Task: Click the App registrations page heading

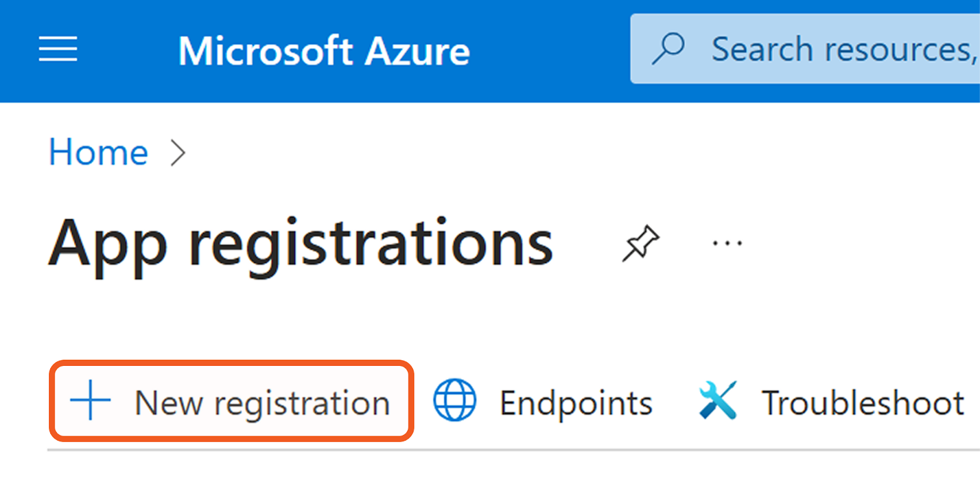Action: pyautogui.click(x=301, y=244)
